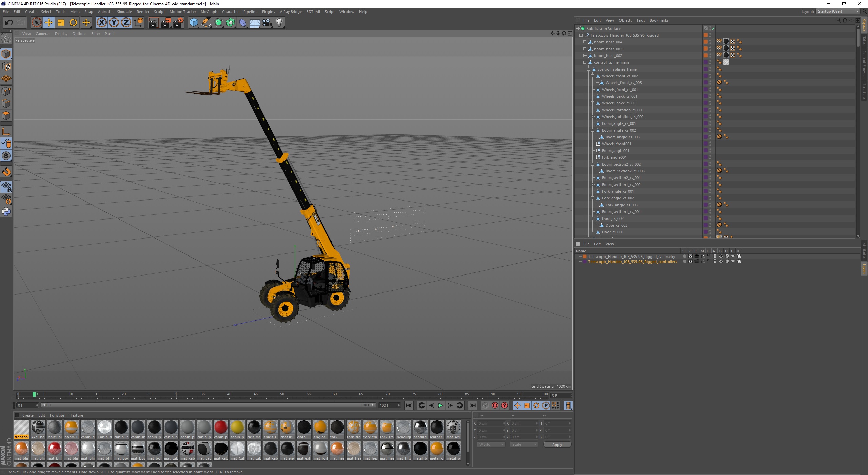Open the vertical Layers tab
This screenshot has width=868, height=475.
point(864,268)
